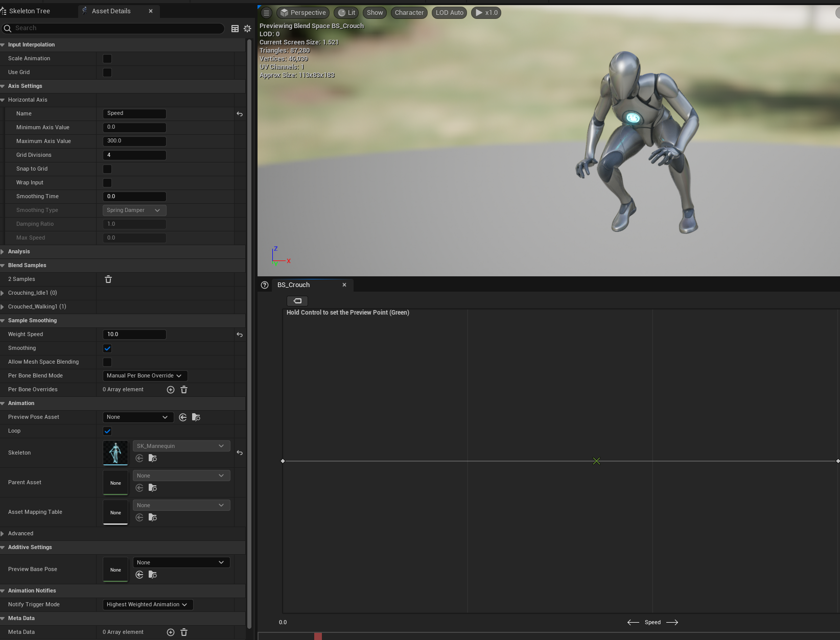Open help for the BS_Crouch blend space

click(x=264, y=285)
